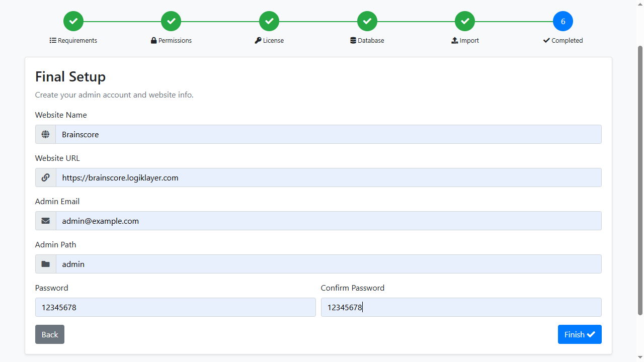Focus the Website Name field containing Brainscore
The image size is (644, 362).
(x=329, y=134)
